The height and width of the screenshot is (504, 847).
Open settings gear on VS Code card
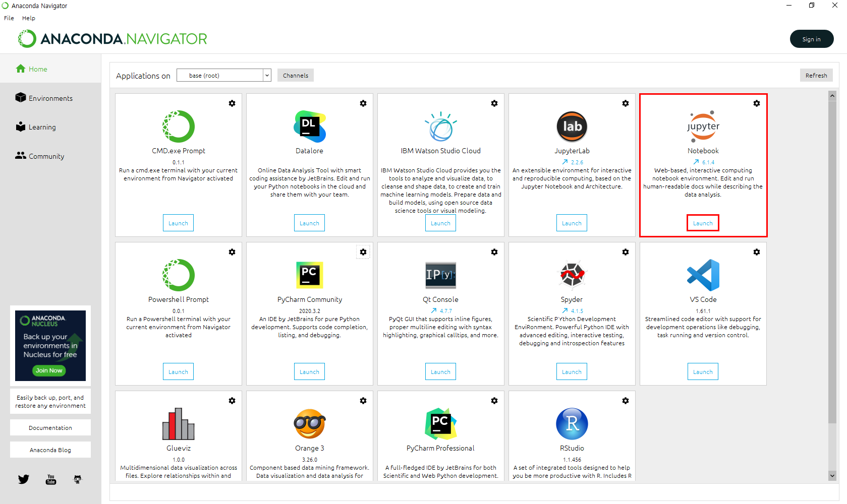(757, 252)
